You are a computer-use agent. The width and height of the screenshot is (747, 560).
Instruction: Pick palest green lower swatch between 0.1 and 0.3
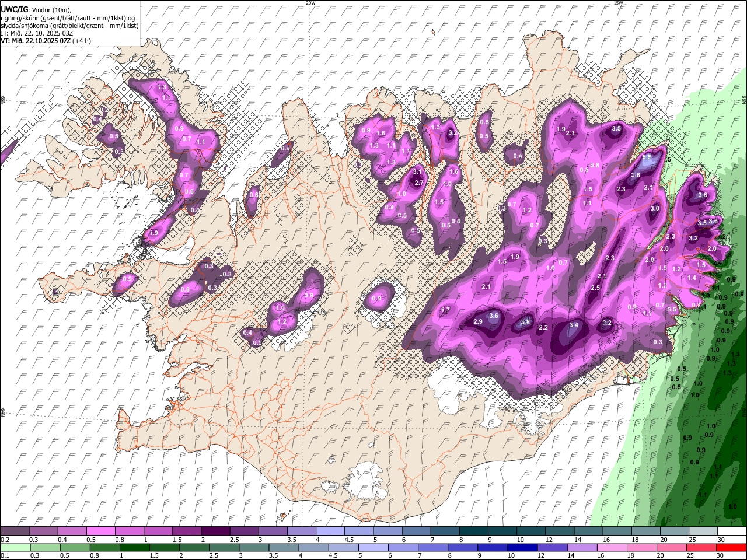tap(15, 547)
